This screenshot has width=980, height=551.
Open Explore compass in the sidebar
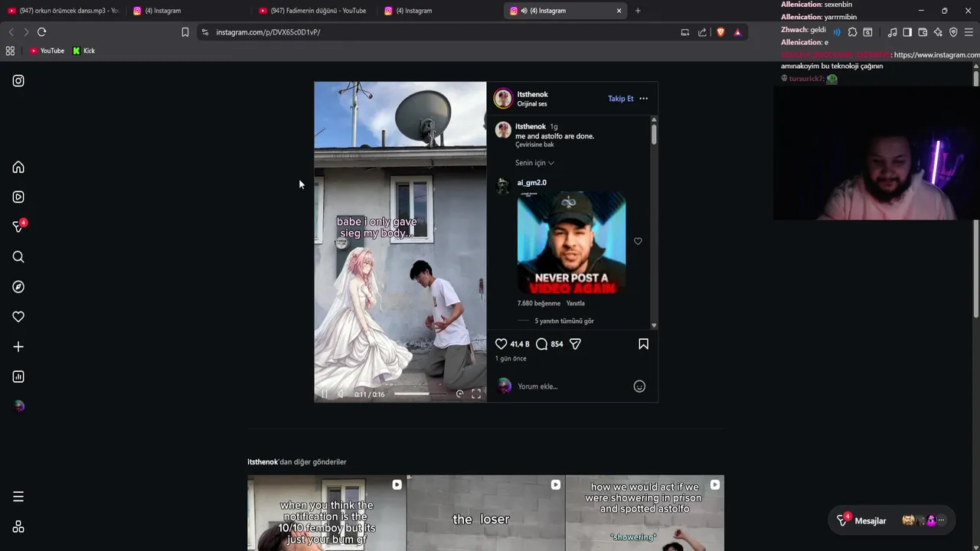pos(18,286)
